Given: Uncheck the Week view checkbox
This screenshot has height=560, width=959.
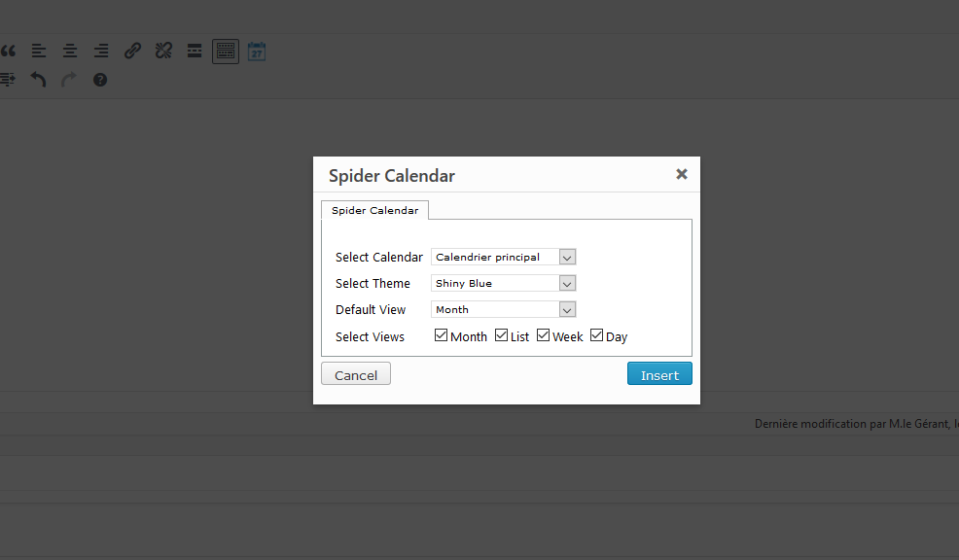Looking at the screenshot, I should [x=543, y=335].
